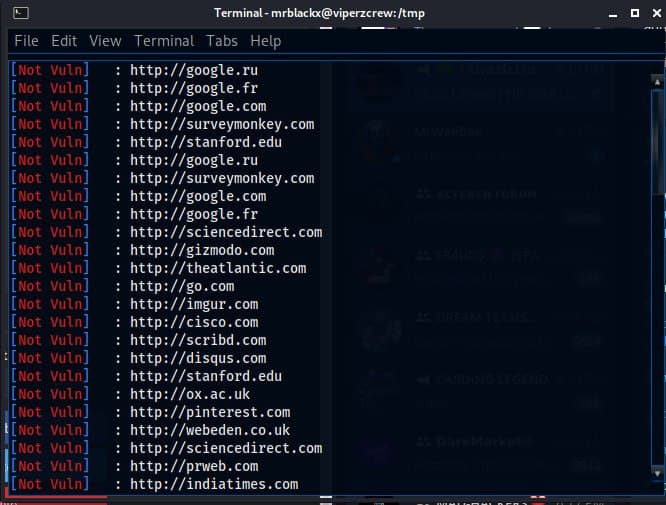Close the Terminal window
Image resolution: width=666 pixels, height=505 pixels.
click(652, 12)
